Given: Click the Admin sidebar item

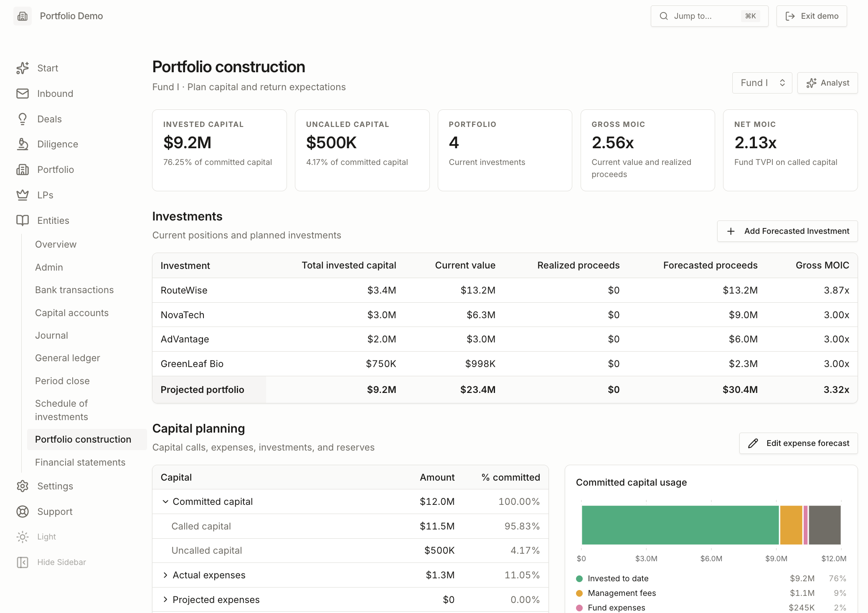Looking at the screenshot, I should coord(49,267).
